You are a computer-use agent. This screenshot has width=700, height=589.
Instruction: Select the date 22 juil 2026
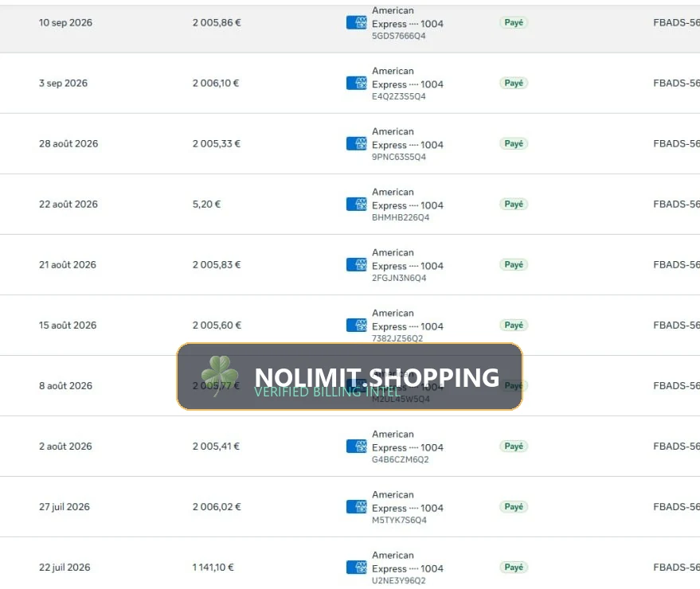tap(65, 568)
